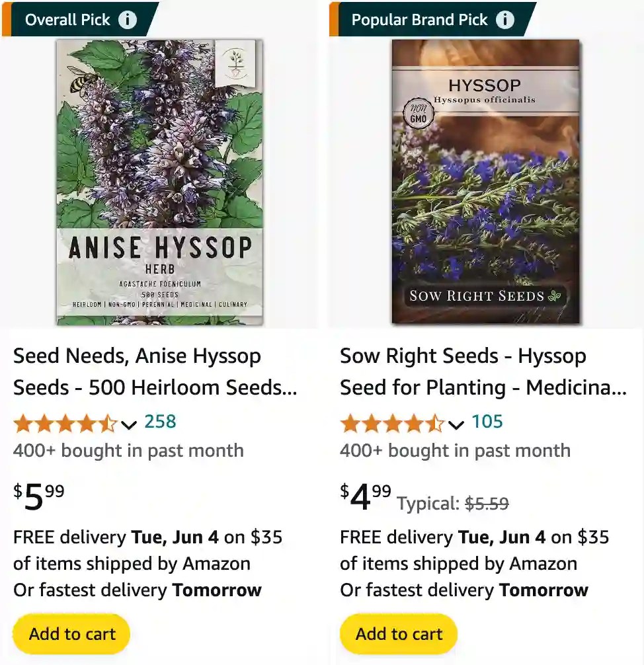Viewport: 644px width, 665px height.
Task: Click Tomorrow fastest delivery link for Sow Right
Action: [x=543, y=590]
